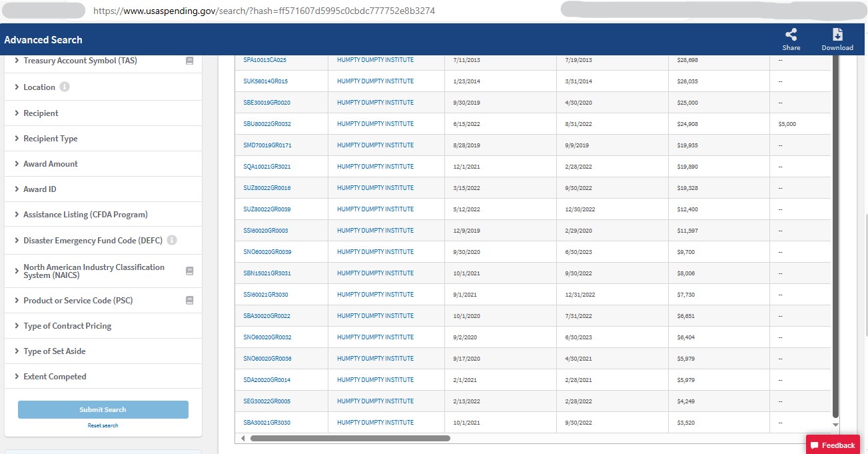Click the table's horizontal scrollbar
868x454 pixels.
pyautogui.click(x=350, y=438)
